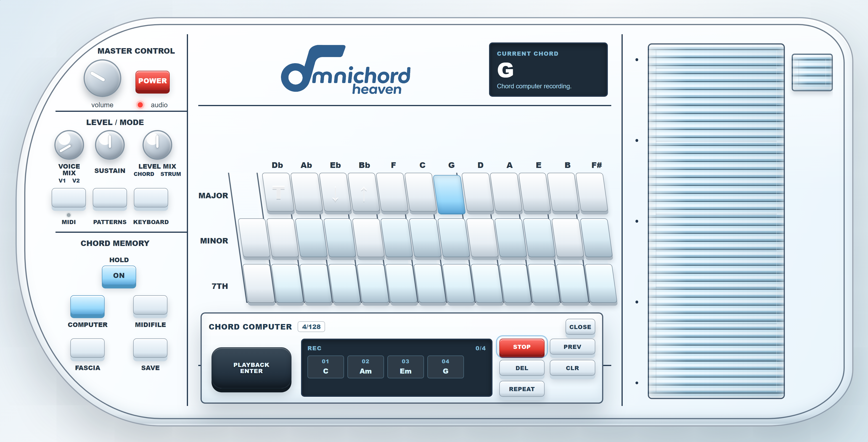The height and width of the screenshot is (442, 868).
Task: Click the red audio indicator light
Action: tap(140, 105)
